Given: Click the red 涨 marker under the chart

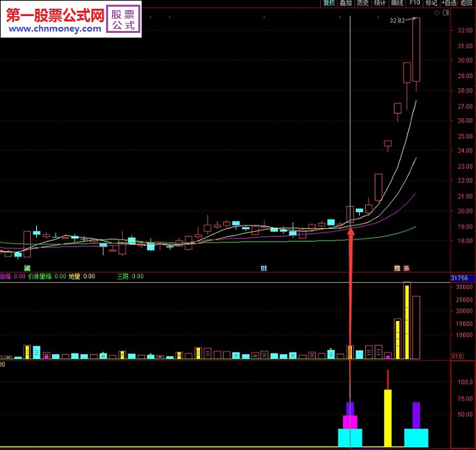Looking at the screenshot, I should click(x=406, y=268).
